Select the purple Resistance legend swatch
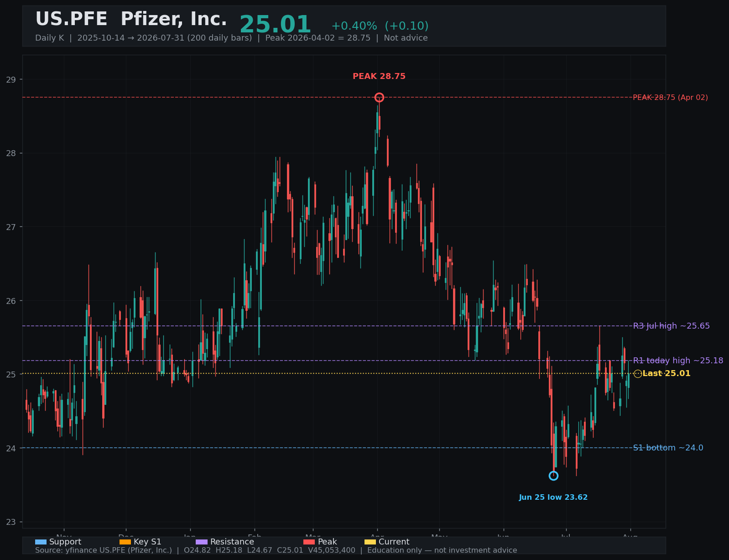Image resolution: width=729 pixels, height=560 pixels. (202, 542)
